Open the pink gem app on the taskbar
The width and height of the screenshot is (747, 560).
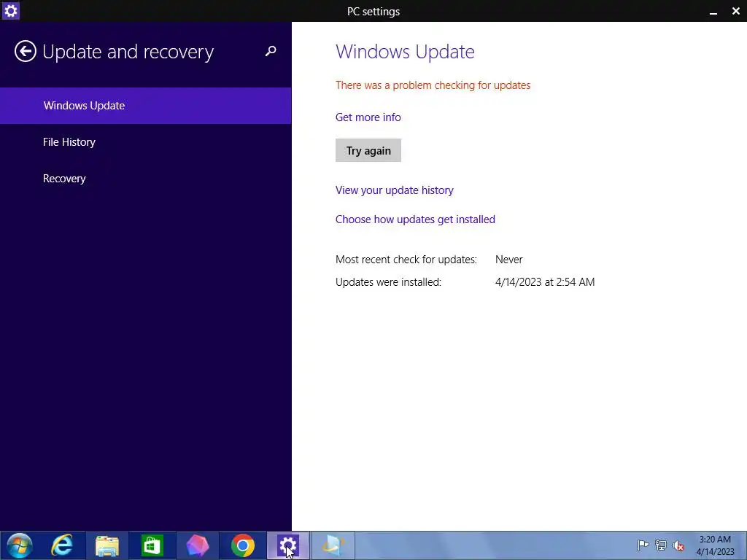(197, 545)
